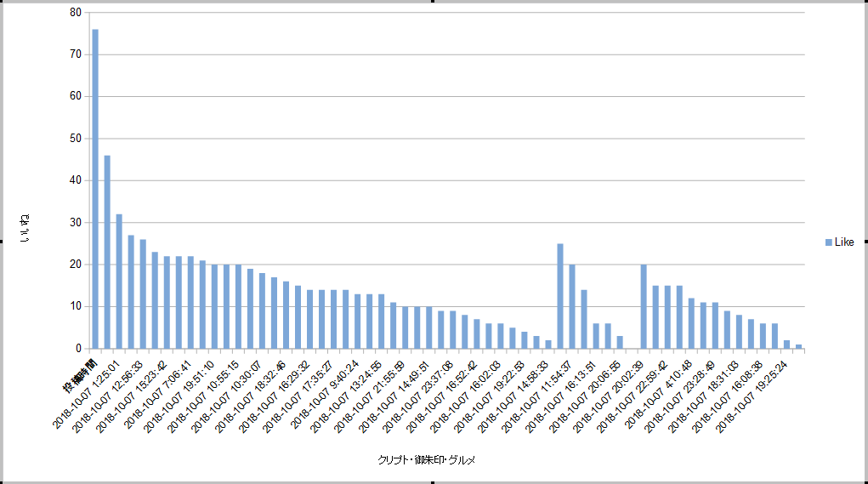Select the second bar valued at 46
The width and height of the screenshot is (868, 484).
point(107,251)
